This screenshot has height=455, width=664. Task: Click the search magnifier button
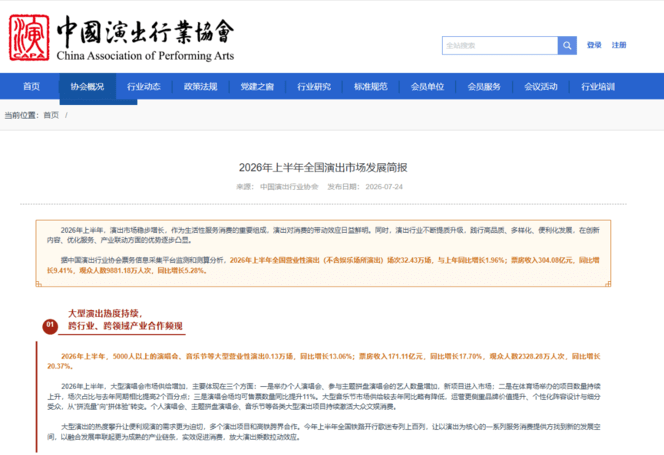(x=567, y=45)
